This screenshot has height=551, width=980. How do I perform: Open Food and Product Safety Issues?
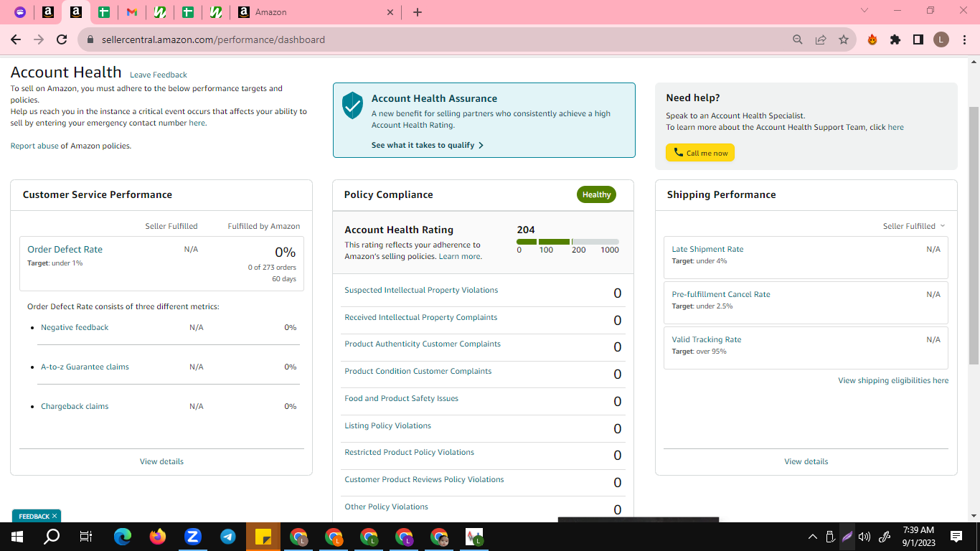[402, 399]
